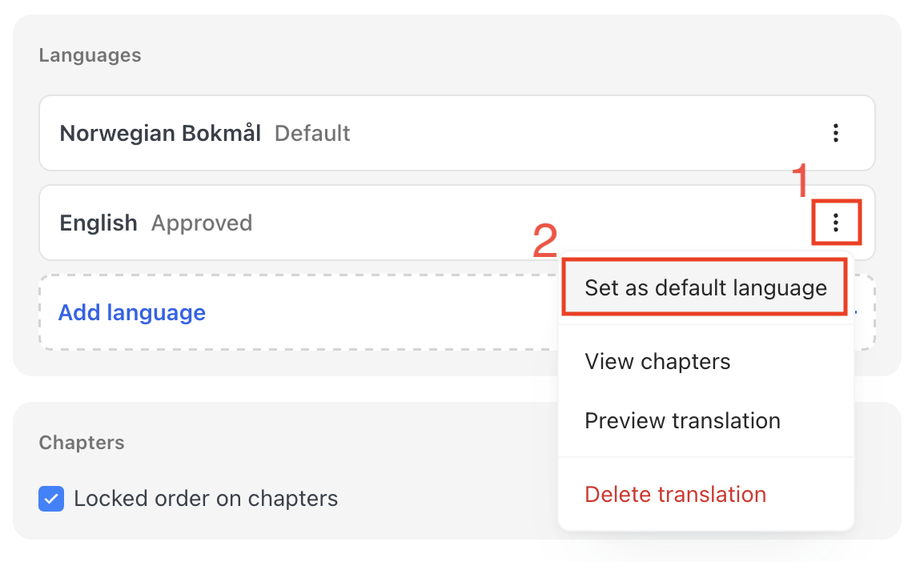Click the Add language link
Screen dimensions: 924x562
tap(132, 312)
